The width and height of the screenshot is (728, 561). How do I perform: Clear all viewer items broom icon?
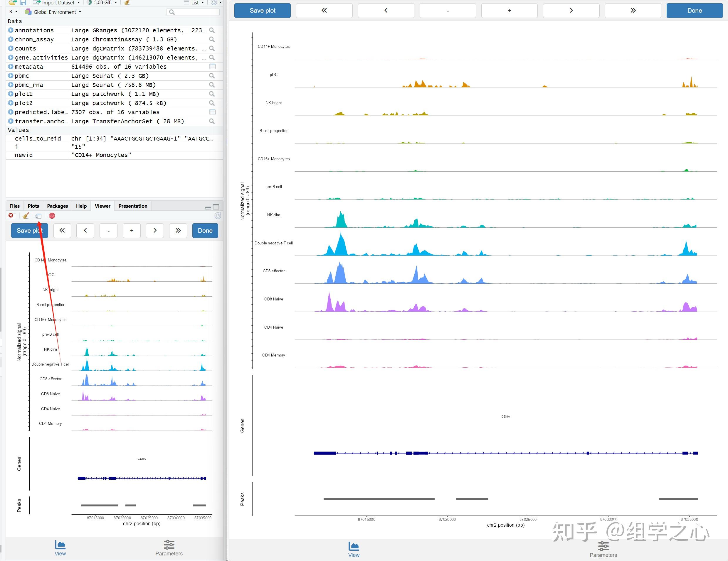[26, 216]
